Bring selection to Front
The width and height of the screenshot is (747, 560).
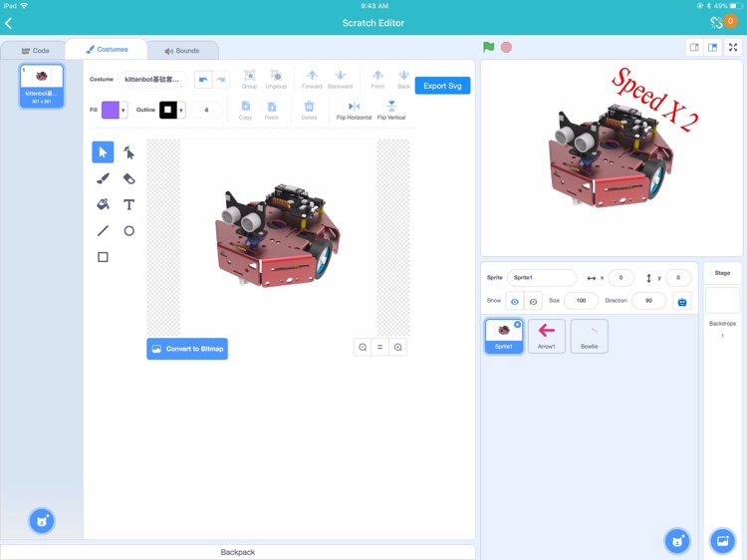pyautogui.click(x=377, y=79)
